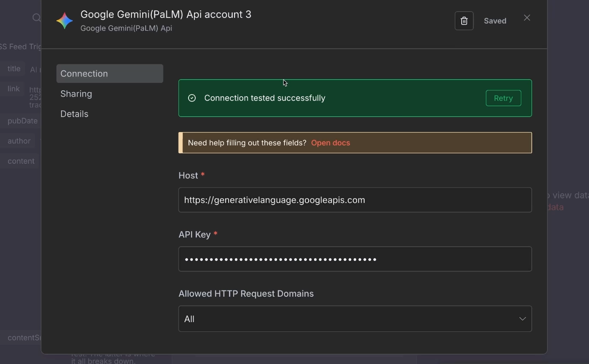Switch to the Sharing tab
The height and width of the screenshot is (364, 589).
click(x=76, y=94)
